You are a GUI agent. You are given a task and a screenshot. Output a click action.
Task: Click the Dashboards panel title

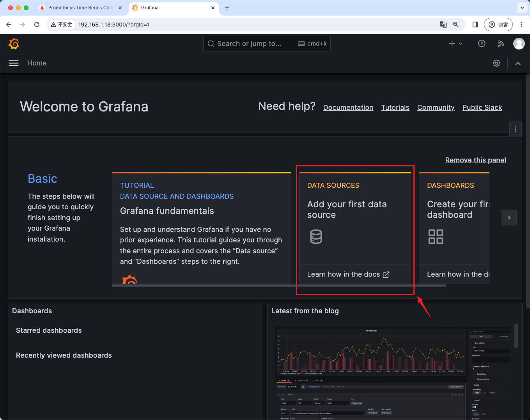point(32,311)
